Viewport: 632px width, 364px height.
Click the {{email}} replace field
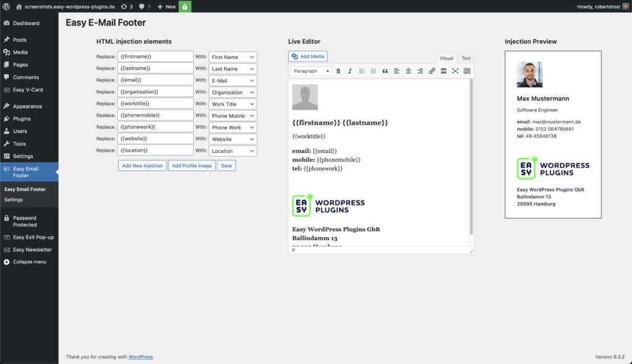tap(156, 80)
